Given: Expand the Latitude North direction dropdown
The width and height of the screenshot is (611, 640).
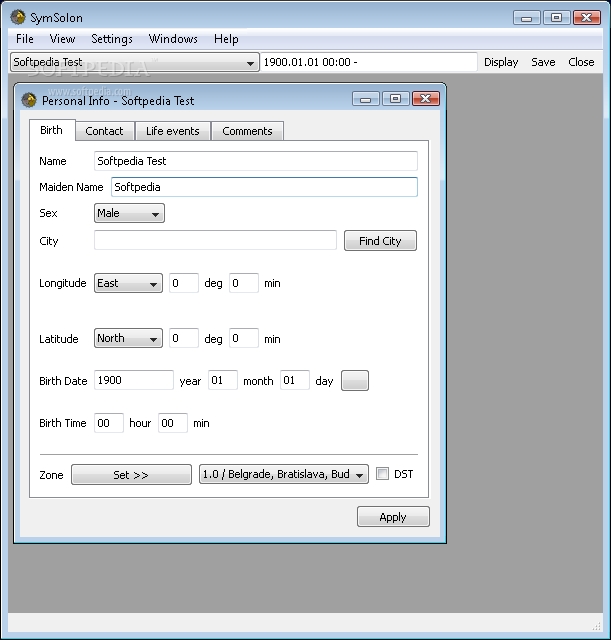Looking at the screenshot, I should click(128, 339).
